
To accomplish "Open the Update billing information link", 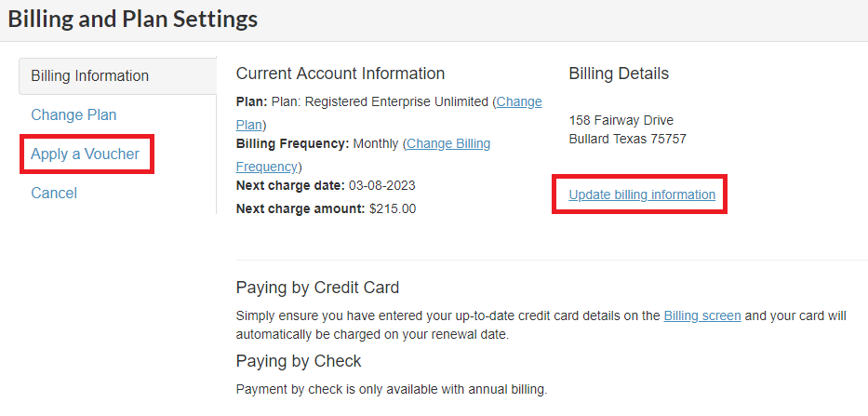I will [642, 195].
